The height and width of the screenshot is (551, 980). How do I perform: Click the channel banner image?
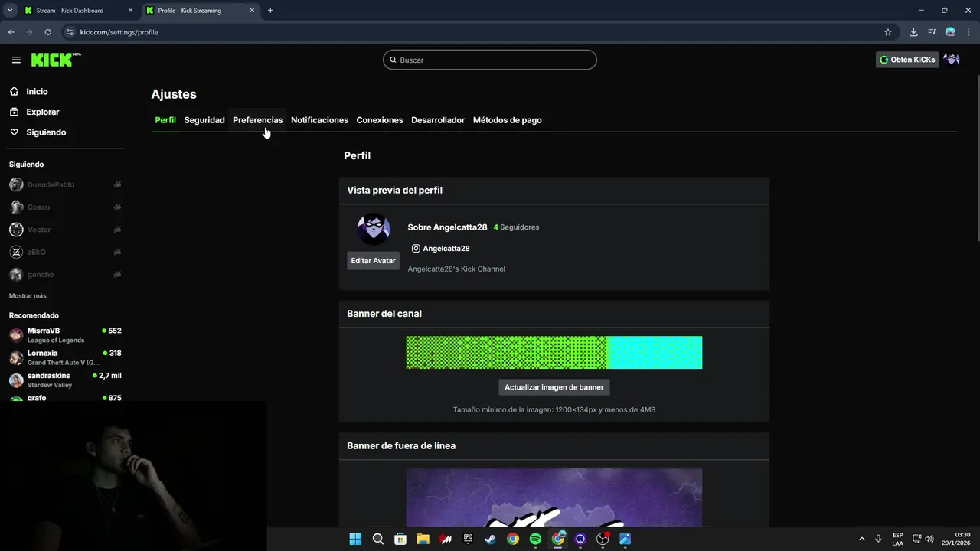pyautogui.click(x=554, y=353)
